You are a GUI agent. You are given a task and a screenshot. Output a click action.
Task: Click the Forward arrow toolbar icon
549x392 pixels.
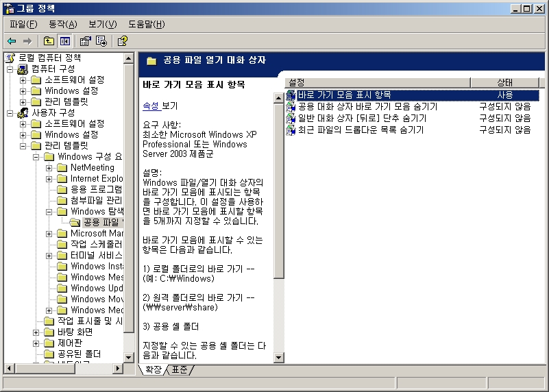(27, 41)
